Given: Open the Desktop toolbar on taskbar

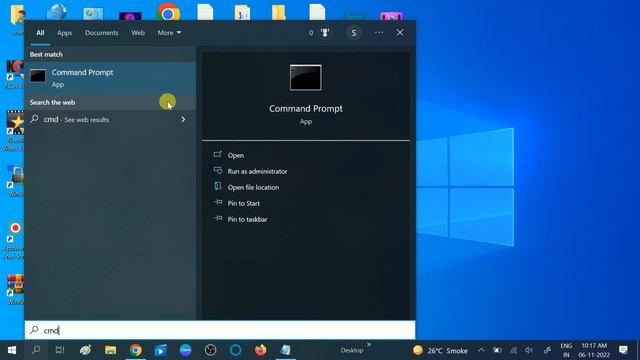Looking at the screenshot, I should click(352, 351).
